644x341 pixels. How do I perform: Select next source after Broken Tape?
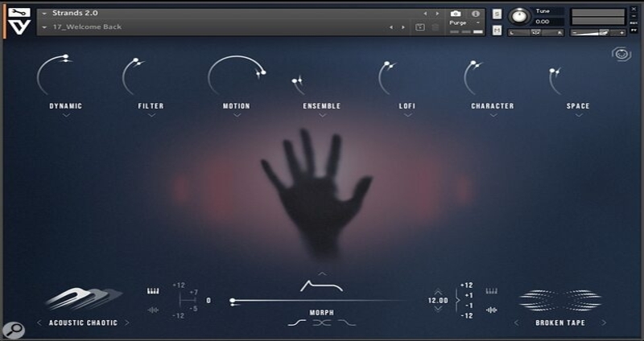[604, 323]
